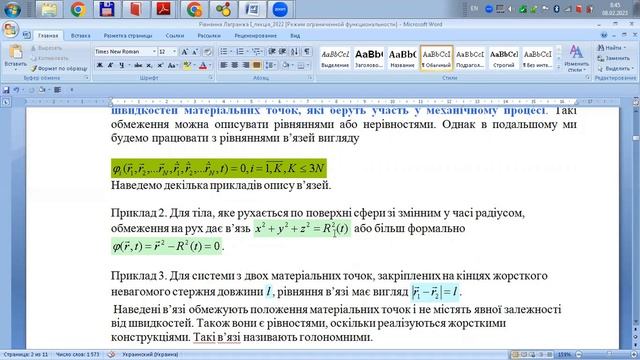Open the Рецензирование tab
The width and height of the screenshot is (640, 360).
(256, 36)
